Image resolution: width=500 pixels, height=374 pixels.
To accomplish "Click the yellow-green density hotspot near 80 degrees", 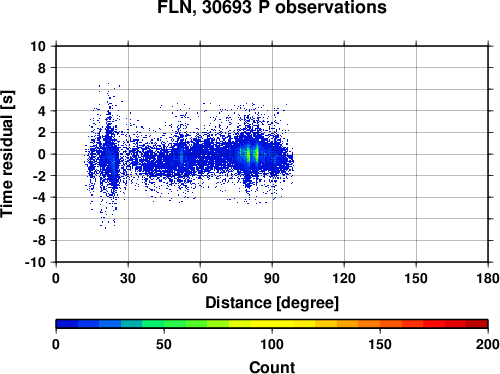I will pos(248,154).
